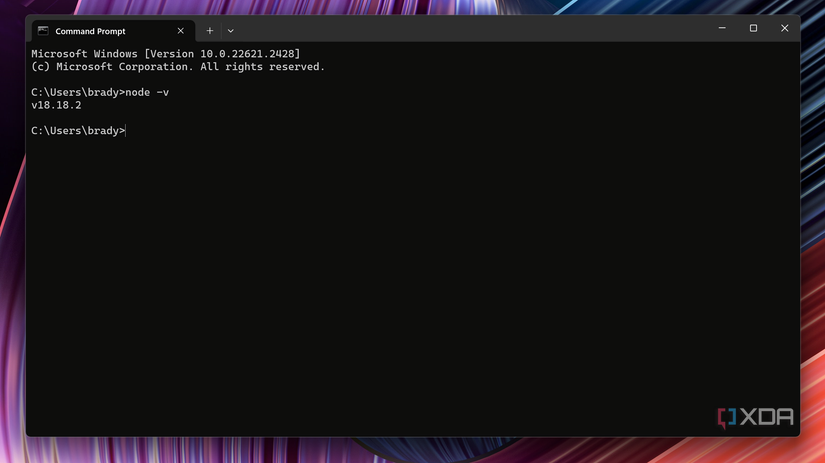Close the terminal window
825x463 pixels.
(x=784, y=28)
